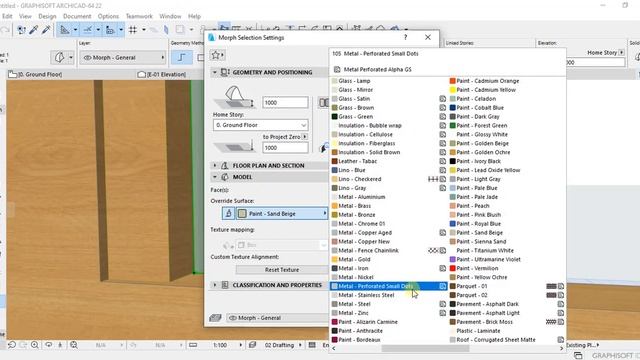Click the Explore walk icon in the status bar
This screenshot has height=360, width=640.
[x=60, y=345]
